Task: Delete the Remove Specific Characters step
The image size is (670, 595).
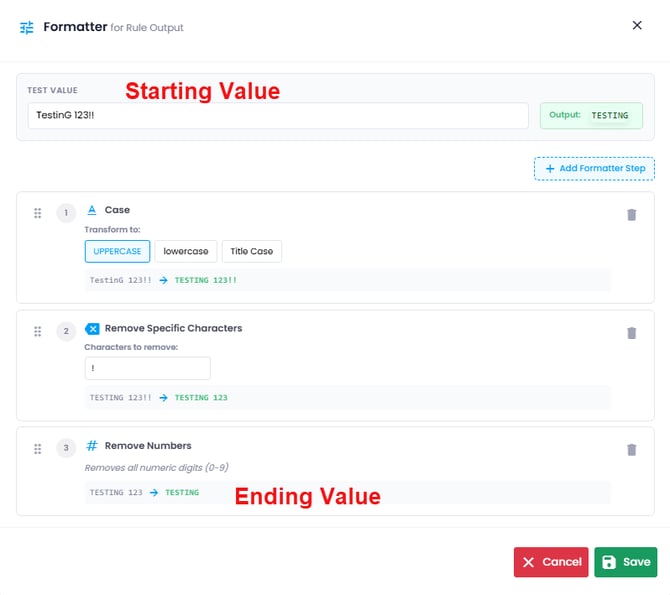Action: pyautogui.click(x=631, y=333)
